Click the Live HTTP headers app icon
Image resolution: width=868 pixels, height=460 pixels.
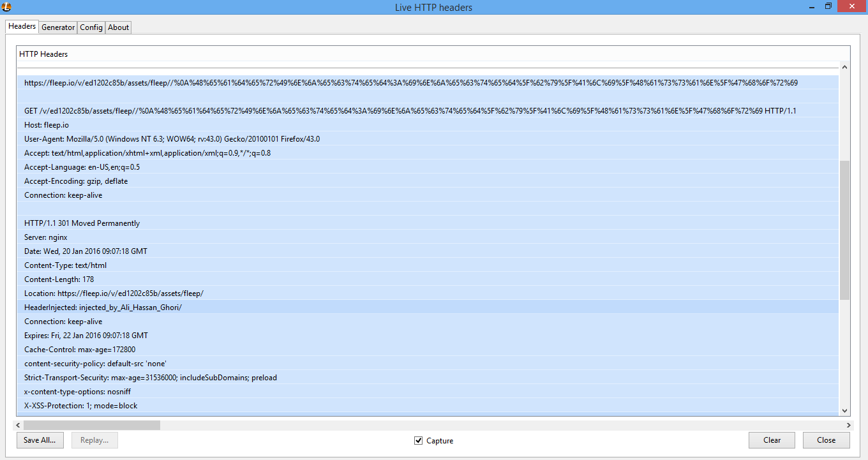click(x=7, y=6)
